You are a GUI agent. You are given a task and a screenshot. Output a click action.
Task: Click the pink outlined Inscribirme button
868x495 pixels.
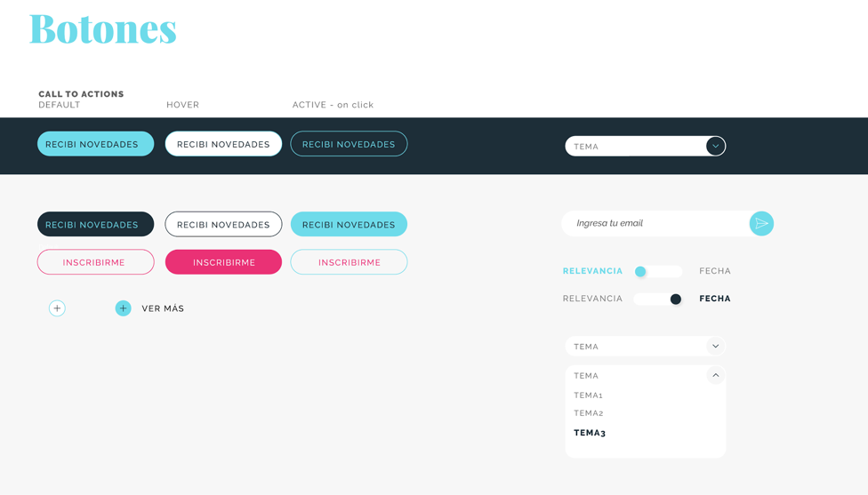[x=95, y=262]
